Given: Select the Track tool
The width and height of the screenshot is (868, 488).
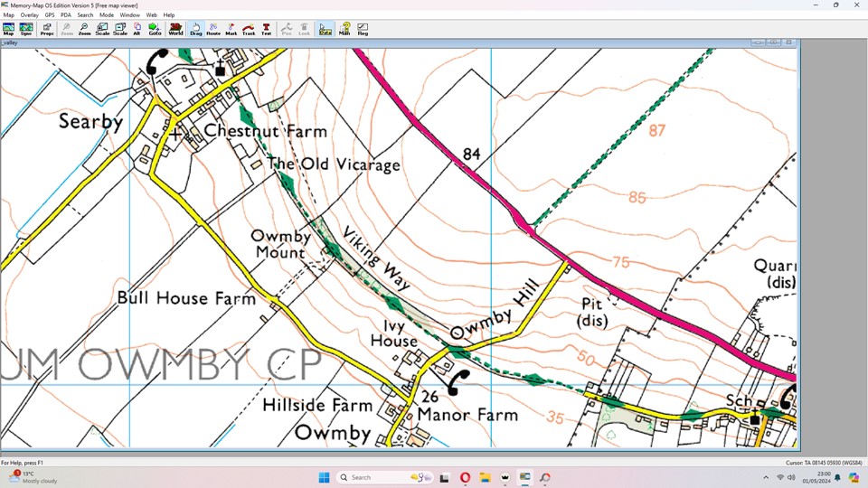Looking at the screenshot, I should tap(249, 29).
